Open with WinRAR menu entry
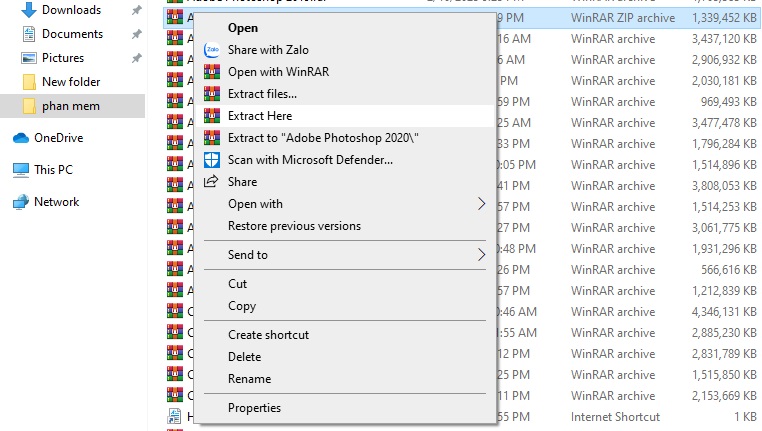 tap(278, 72)
